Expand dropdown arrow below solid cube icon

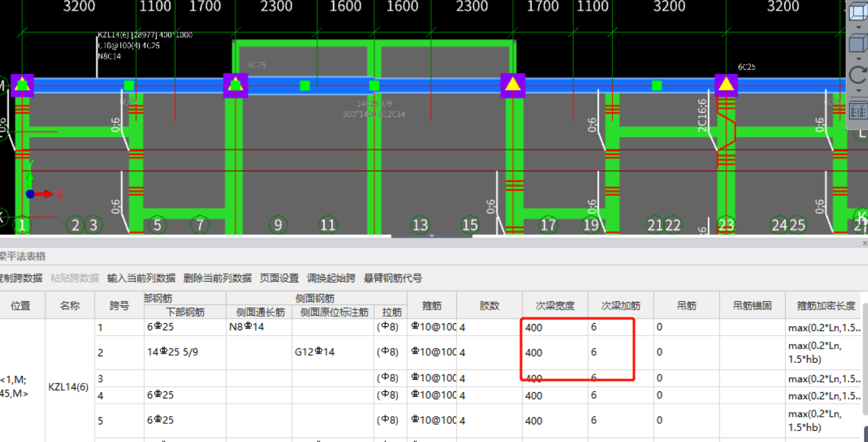tap(858, 59)
